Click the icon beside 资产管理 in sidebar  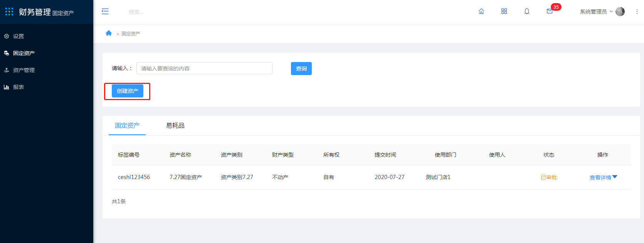tap(7, 70)
